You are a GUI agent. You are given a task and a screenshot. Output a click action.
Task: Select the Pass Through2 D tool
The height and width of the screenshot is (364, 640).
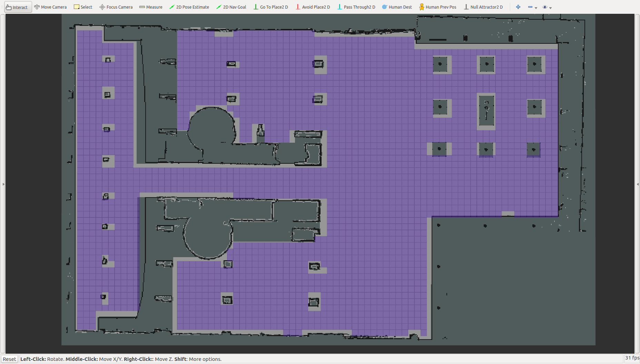356,7
